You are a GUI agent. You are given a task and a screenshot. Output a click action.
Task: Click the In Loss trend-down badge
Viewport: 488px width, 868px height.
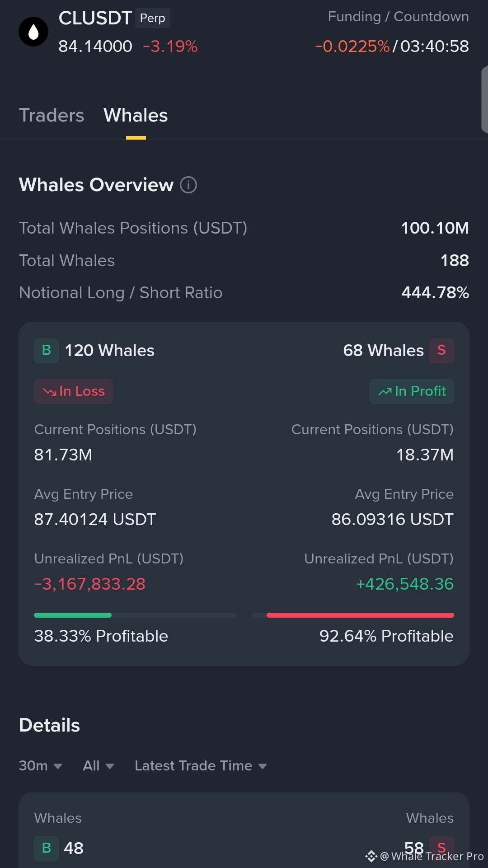(73, 391)
